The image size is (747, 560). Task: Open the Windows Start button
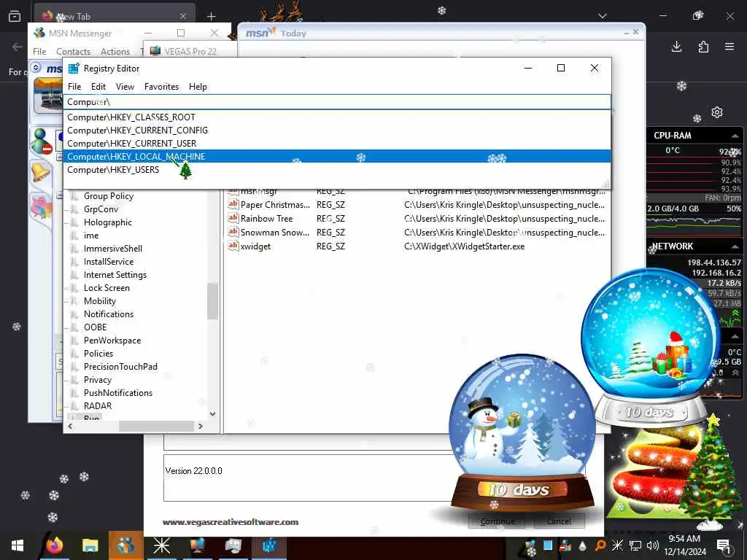coord(18,545)
